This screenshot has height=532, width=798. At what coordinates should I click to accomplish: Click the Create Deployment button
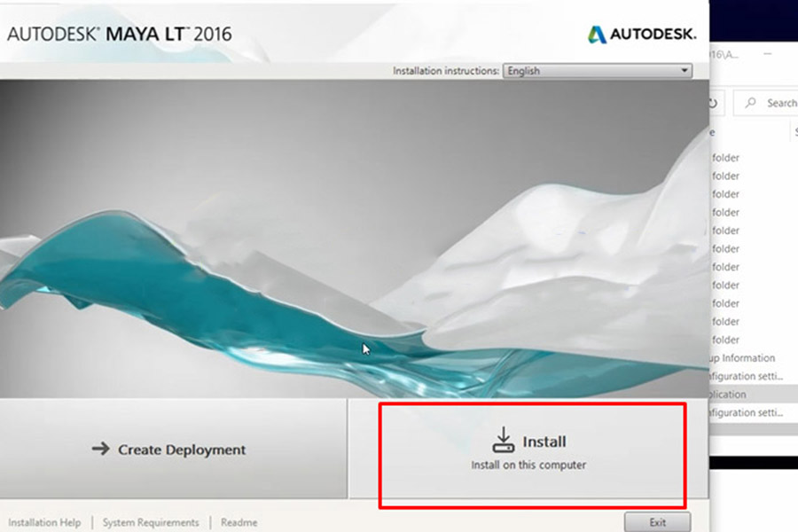(173, 449)
